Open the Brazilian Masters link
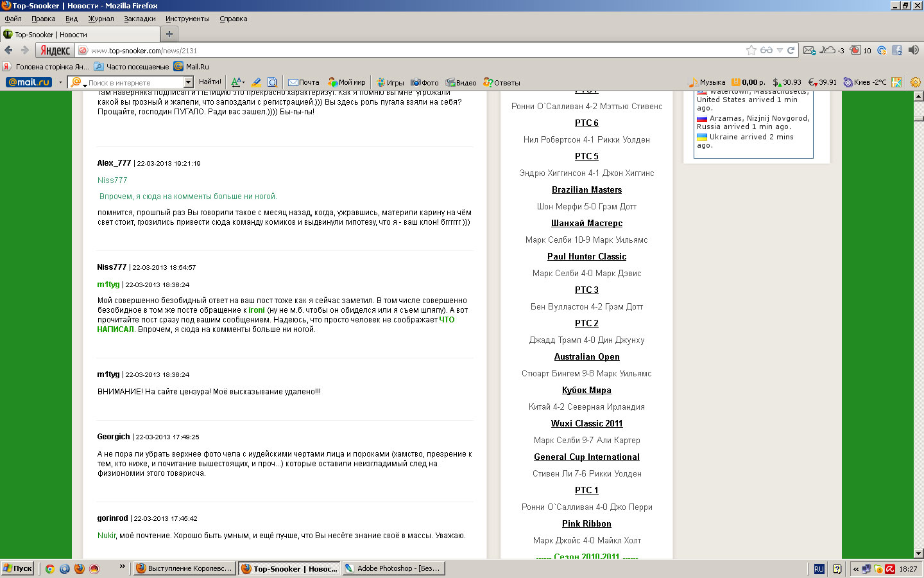This screenshot has width=924, height=578. click(586, 189)
